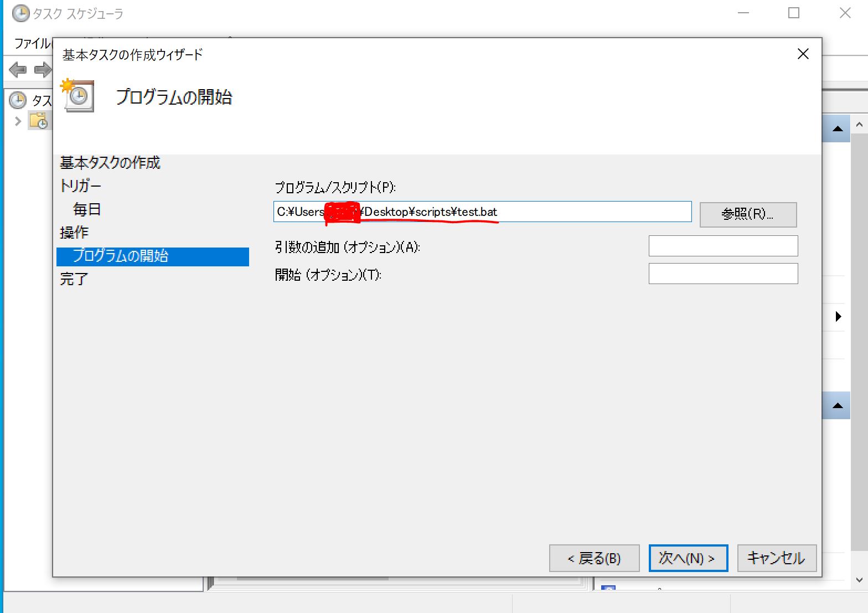Go back with < 戻る(B) button
Viewport: 868px width, 613px height.
pyautogui.click(x=594, y=558)
